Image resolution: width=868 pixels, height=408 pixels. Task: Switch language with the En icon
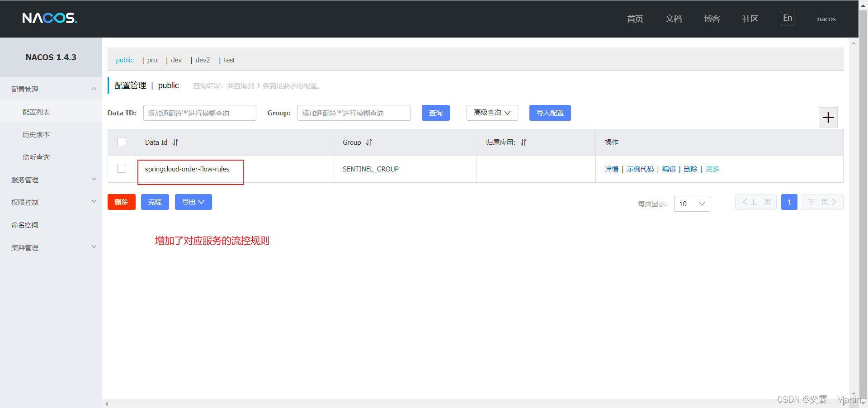pos(787,19)
